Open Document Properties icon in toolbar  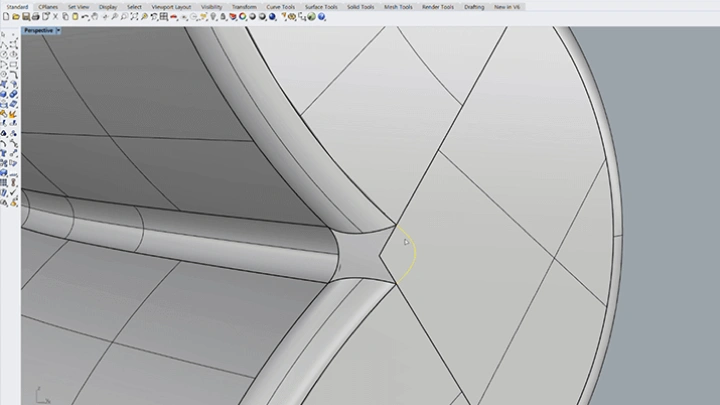tap(45, 17)
